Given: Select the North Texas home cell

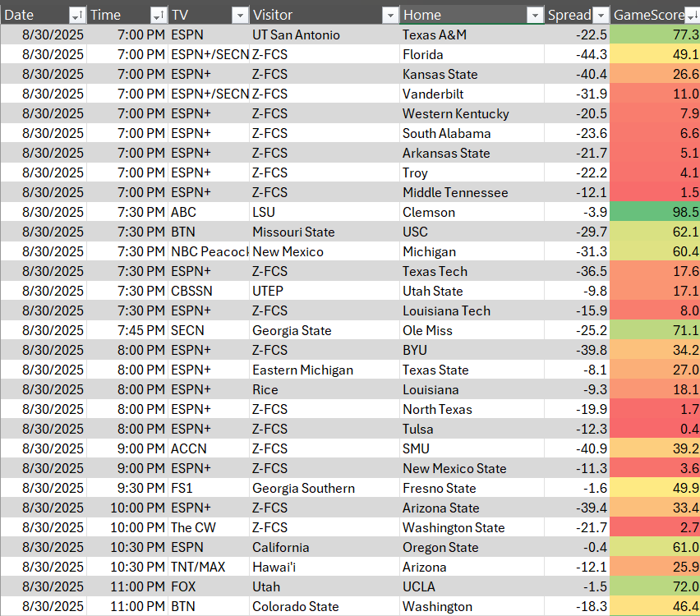Looking at the screenshot, I should tap(472, 409).
